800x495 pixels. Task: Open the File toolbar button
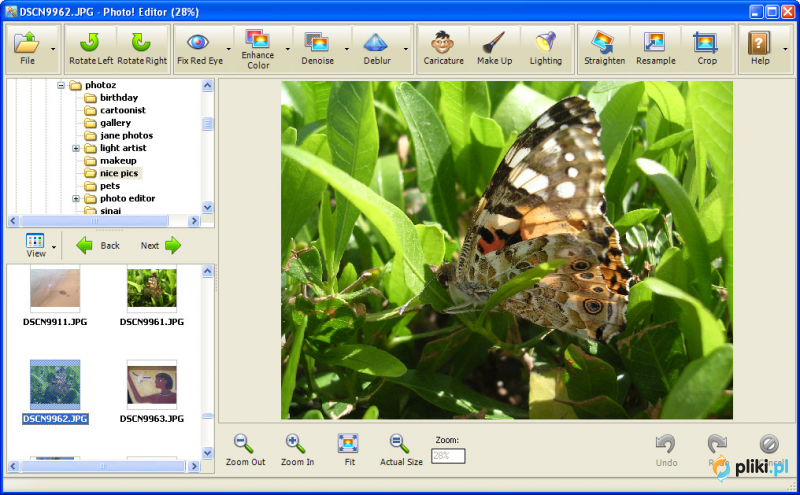tap(27, 48)
